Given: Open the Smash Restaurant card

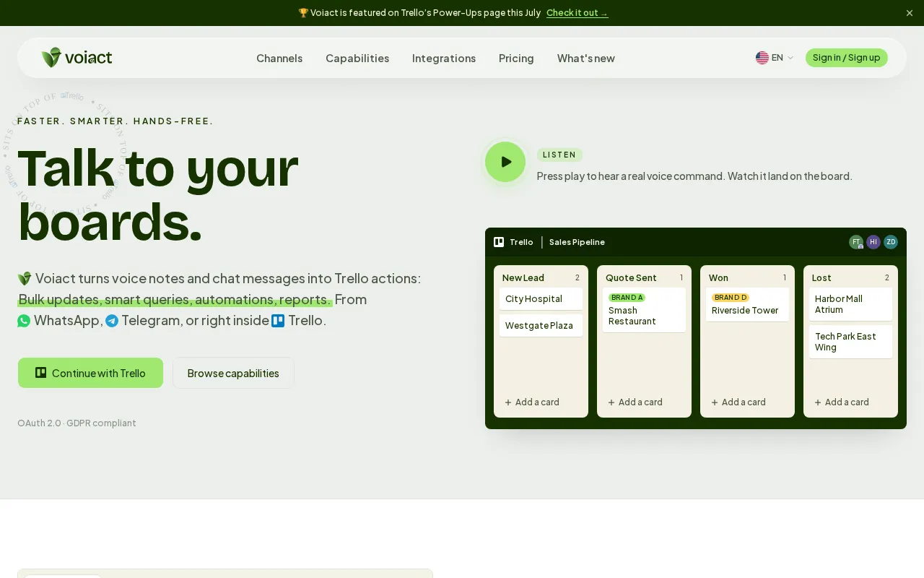Looking at the screenshot, I should click(x=644, y=310).
